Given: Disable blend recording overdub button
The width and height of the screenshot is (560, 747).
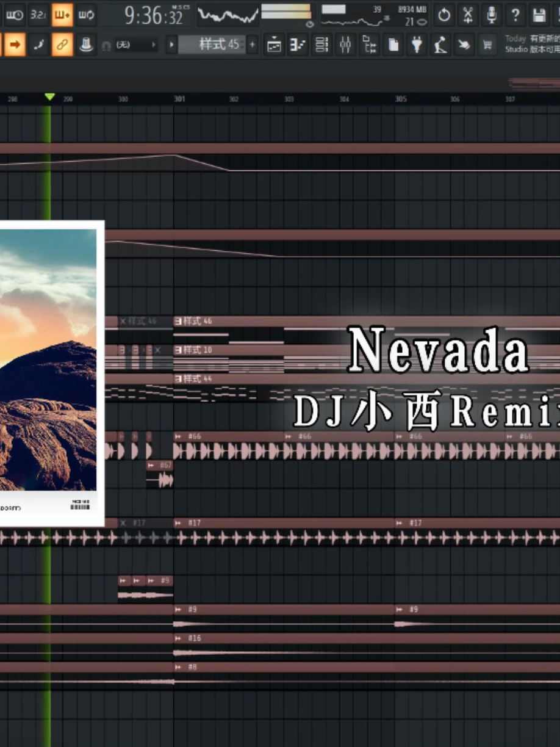Looking at the screenshot, I should pyautogui.click(x=62, y=15).
